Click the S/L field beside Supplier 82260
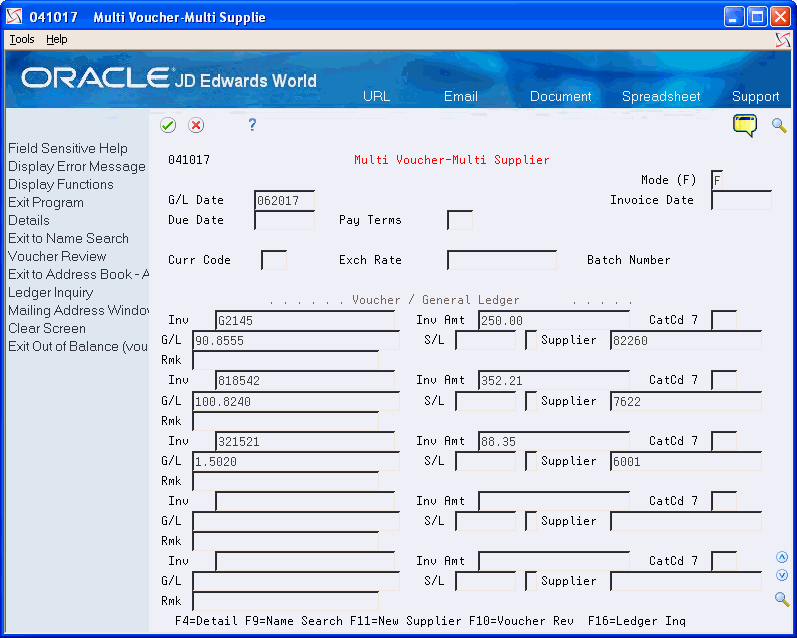 point(486,340)
